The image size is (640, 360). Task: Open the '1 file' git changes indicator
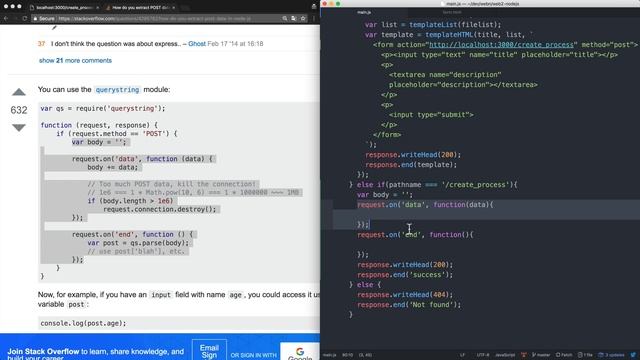(x=585, y=355)
